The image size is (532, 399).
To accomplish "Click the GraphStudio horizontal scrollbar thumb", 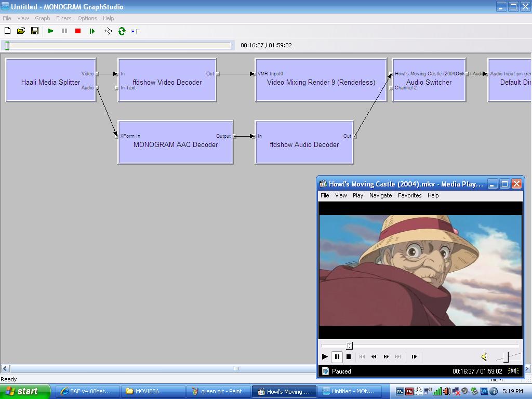I will (x=163, y=369).
